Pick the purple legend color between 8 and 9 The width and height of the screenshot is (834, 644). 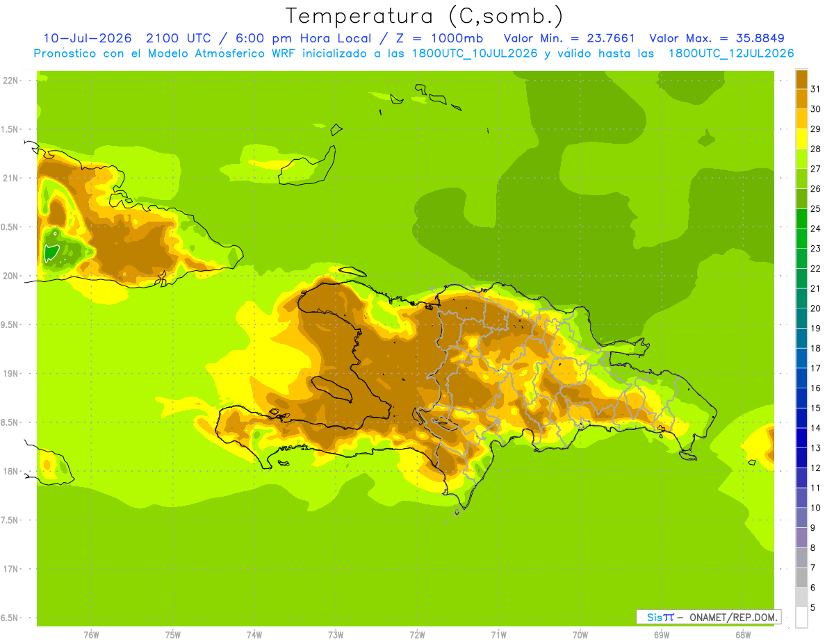tap(801, 538)
